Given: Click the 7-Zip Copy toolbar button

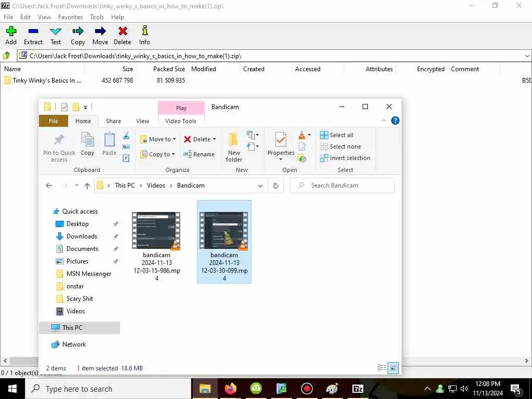Looking at the screenshot, I should [x=78, y=35].
